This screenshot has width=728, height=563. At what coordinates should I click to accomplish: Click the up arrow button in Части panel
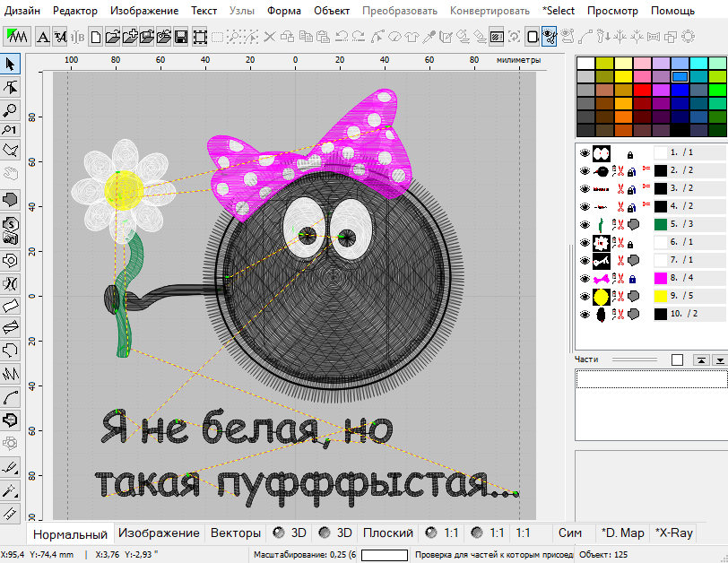(x=700, y=359)
